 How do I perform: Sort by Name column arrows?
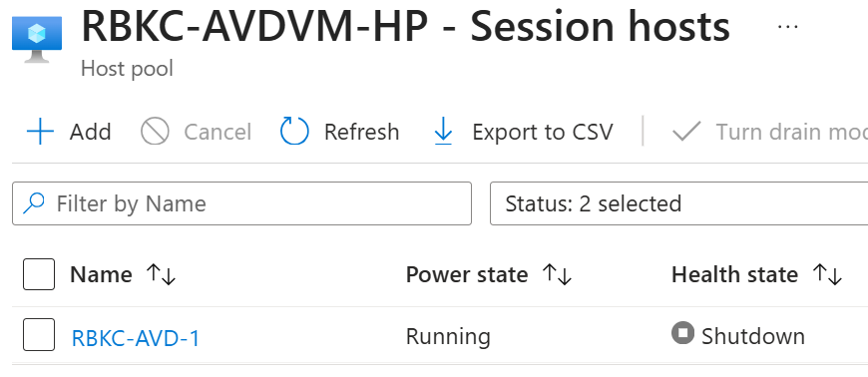click(161, 274)
